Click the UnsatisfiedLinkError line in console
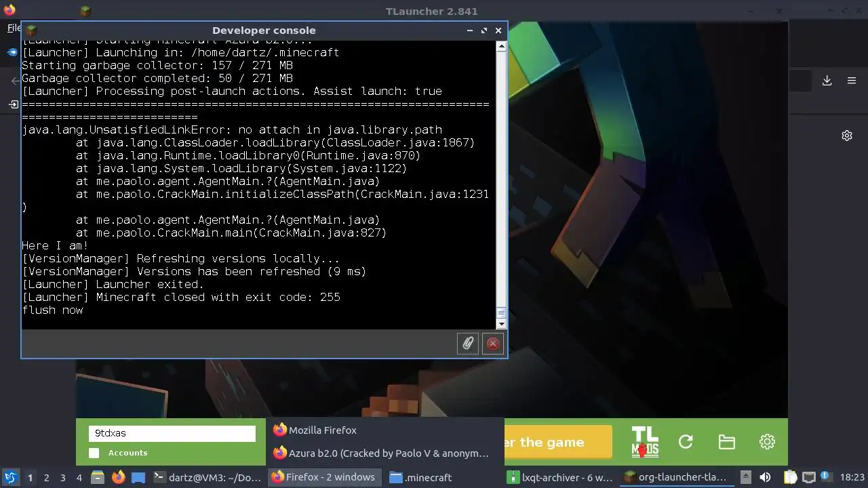This screenshot has width=868, height=488. point(232,129)
